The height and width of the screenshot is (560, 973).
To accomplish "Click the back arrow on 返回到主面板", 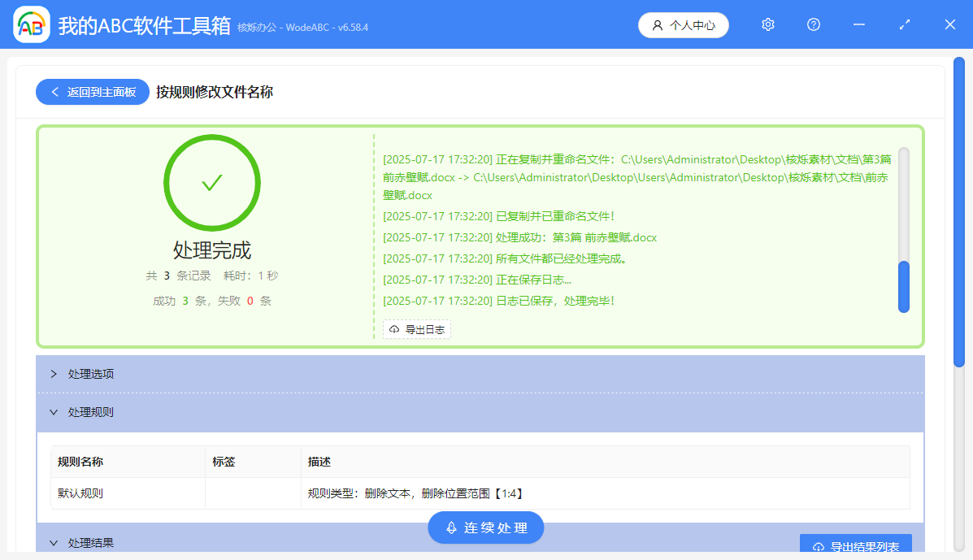I will point(54,92).
